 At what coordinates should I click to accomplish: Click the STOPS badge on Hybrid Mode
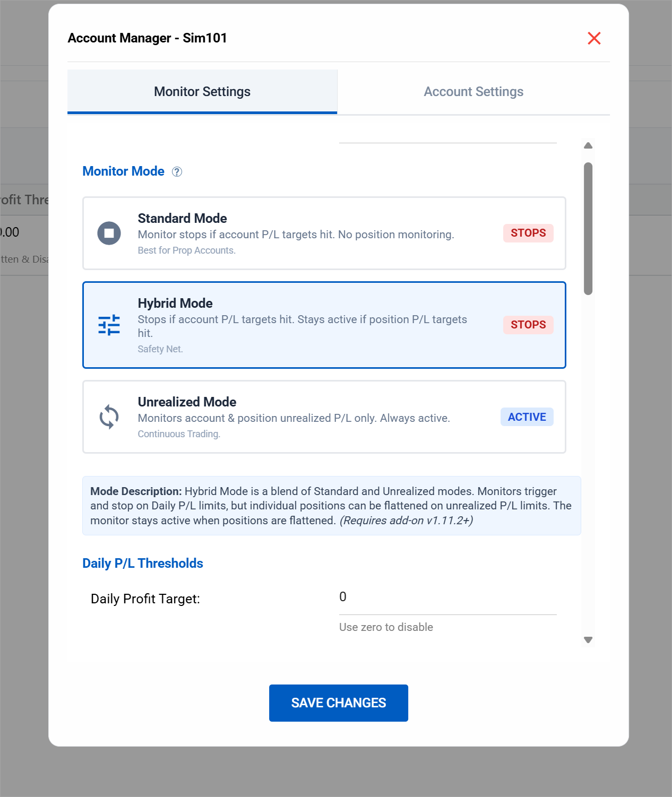click(528, 325)
